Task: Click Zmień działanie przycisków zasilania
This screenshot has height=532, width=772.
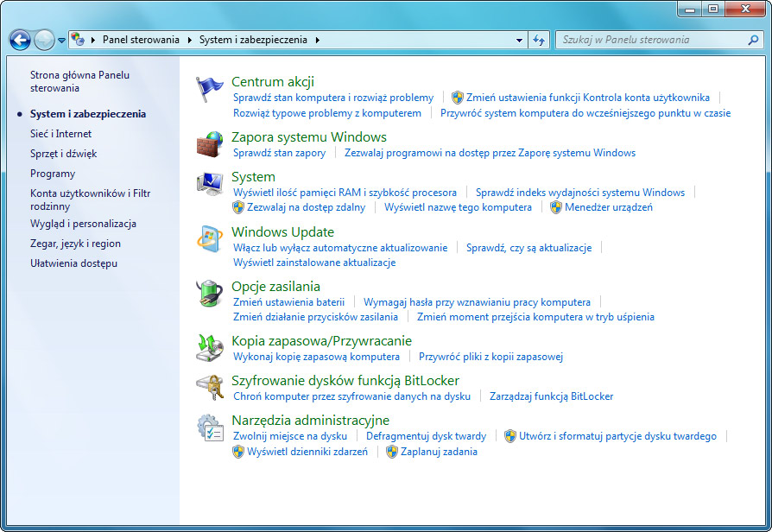Action: click(x=315, y=317)
